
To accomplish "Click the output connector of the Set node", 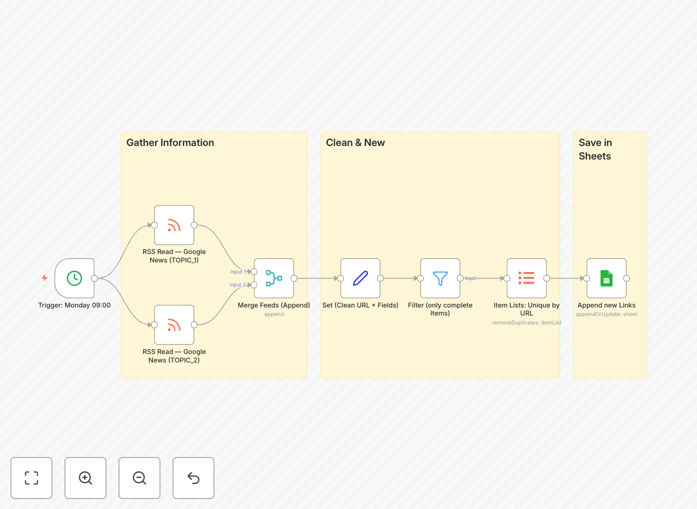I will (381, 278).
